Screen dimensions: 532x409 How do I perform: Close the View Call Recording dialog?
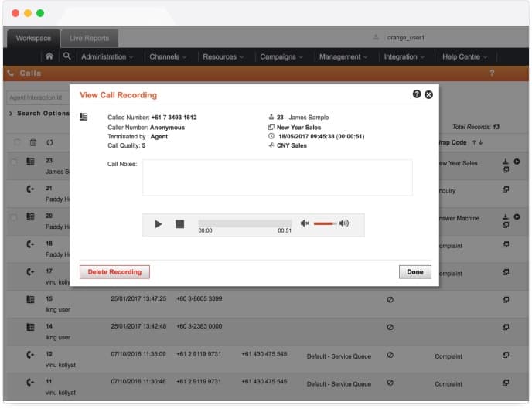[429, 94]
